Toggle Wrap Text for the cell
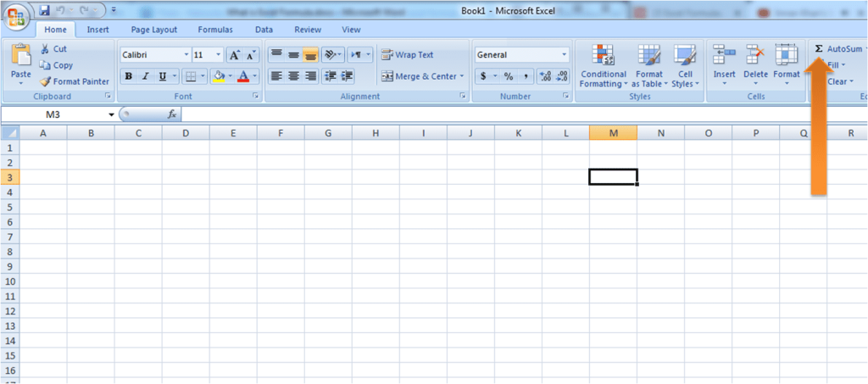868x384 pixels. [408, 55]
